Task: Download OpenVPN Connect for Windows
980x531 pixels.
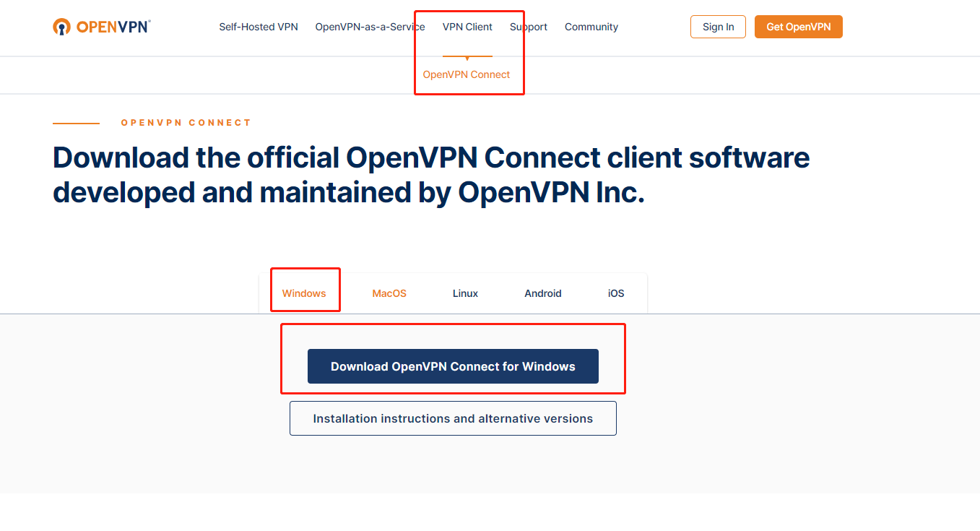Action: pyautogui.click(x=453, y=366)
